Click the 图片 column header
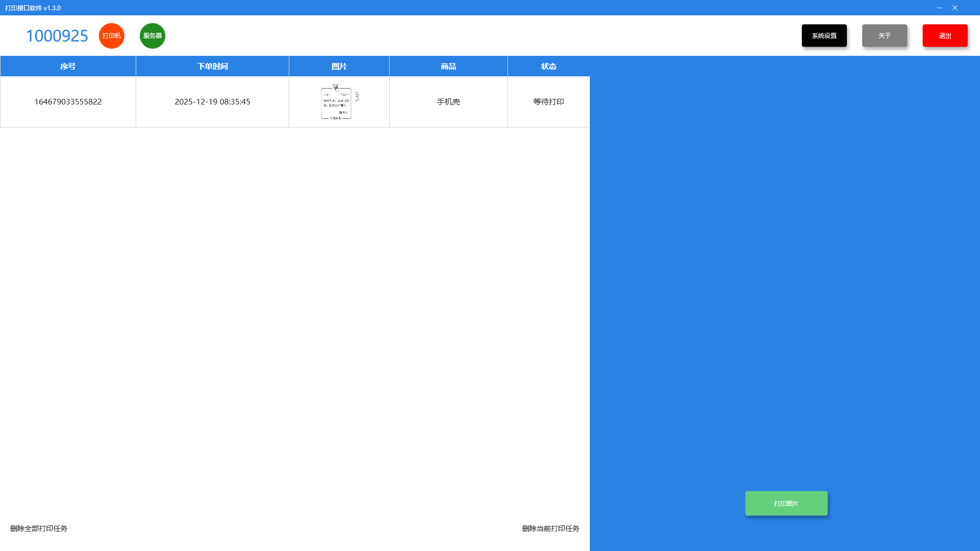 click(x=339, y=67)
